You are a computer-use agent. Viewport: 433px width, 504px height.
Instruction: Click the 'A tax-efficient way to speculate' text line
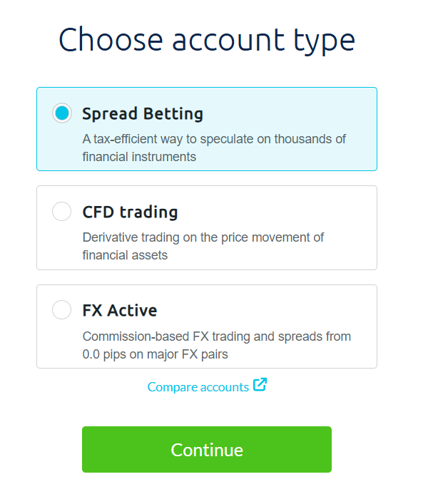[214, 139]
